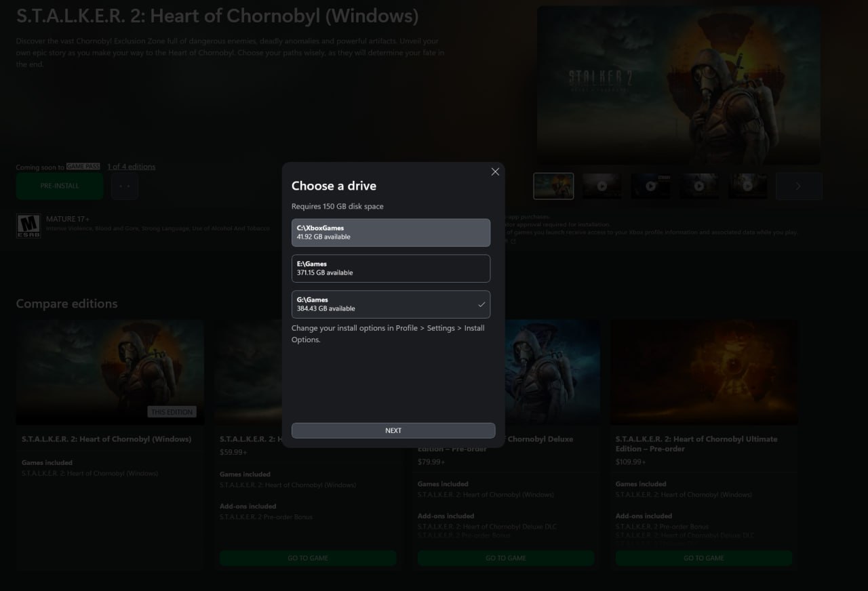The height and width of the screenshot is (591, 868).
Task: Close the Choose a drive dialog
Action: coord(495,172)
